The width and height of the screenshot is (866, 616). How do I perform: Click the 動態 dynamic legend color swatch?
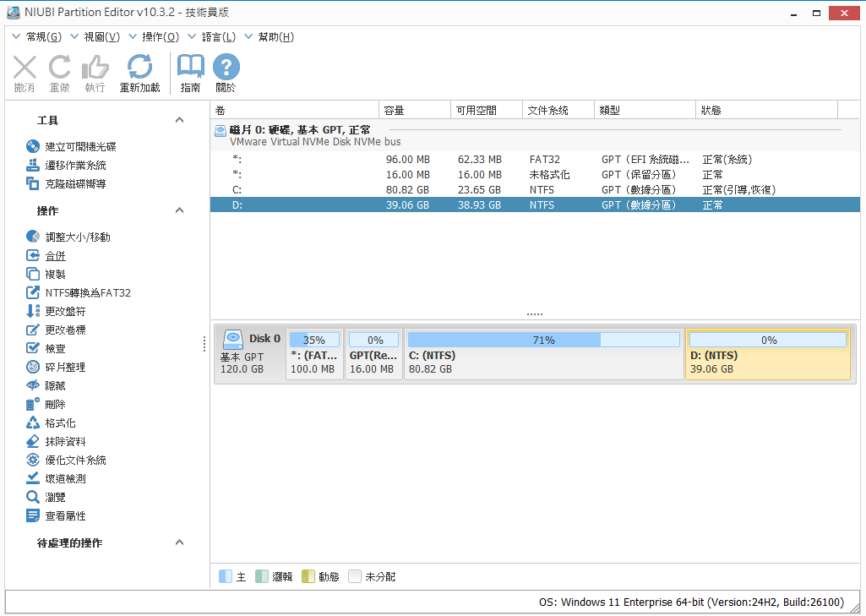[308, 576]
